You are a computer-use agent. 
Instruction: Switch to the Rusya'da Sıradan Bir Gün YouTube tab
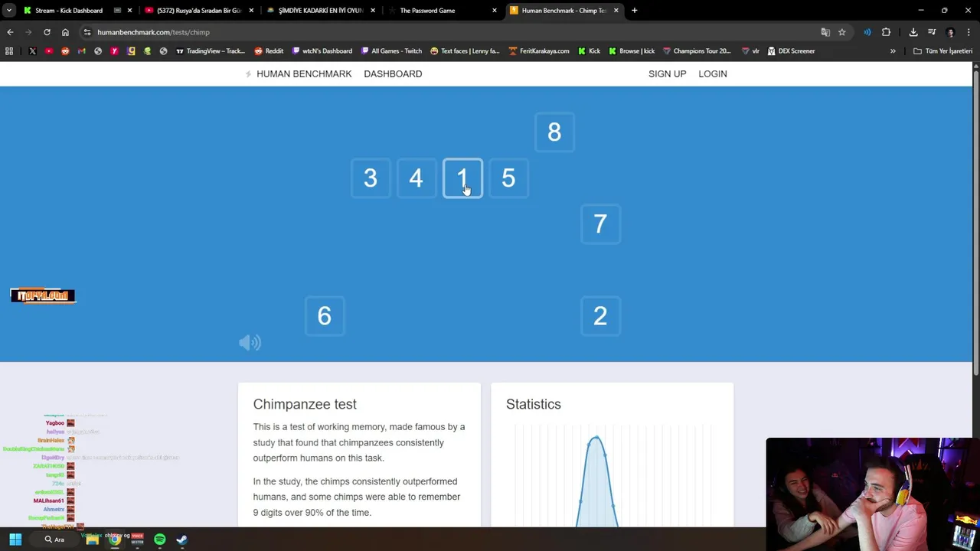(x=199, y=11)
